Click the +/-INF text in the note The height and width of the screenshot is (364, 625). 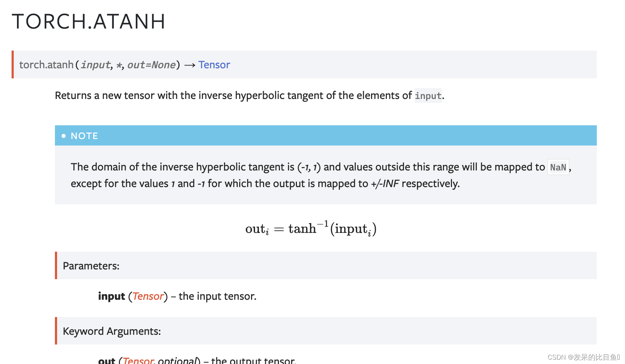click(385, 183)
